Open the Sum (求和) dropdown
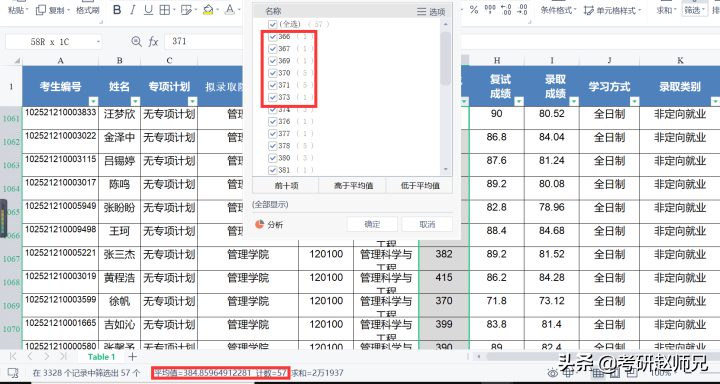720x384 pixels. pyautogui.click(x=667, y=10)
